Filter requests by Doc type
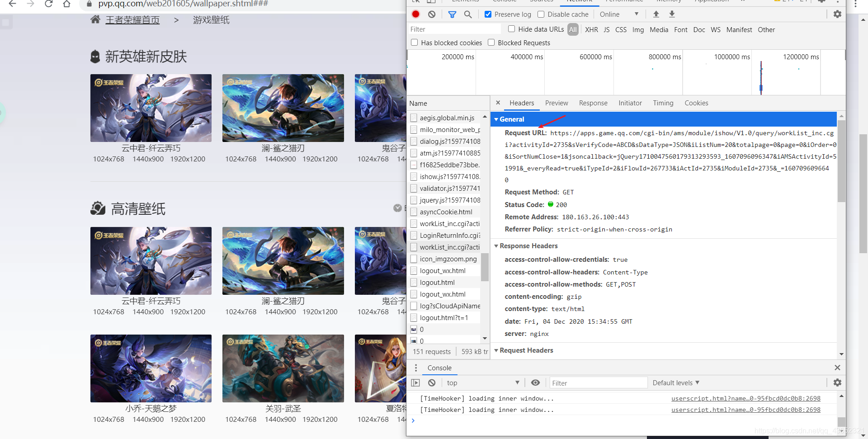 pyautogui.click(x=699, y=29)
